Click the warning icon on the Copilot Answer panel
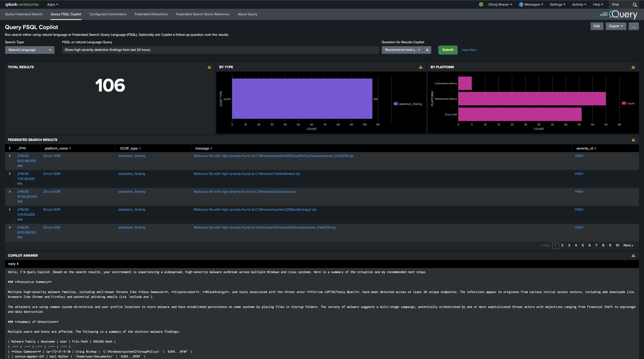 point(633,255)
